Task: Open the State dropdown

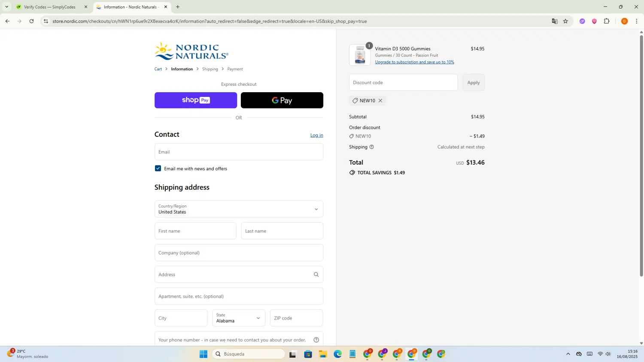Action: pos(239,318)
